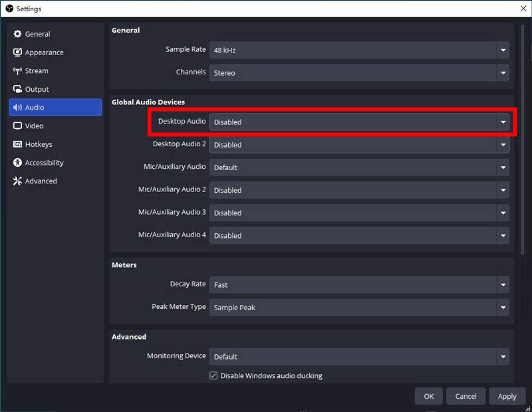Viewport: 532px width, 412px height.
Task: Open the Hotkeys keyboard icon
Action: coord(17,144)
